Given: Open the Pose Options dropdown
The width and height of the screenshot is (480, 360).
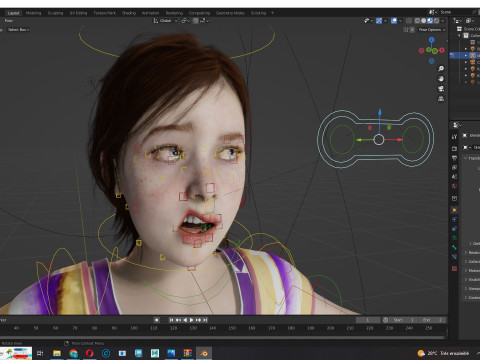Looking at the screenshot, I should [432, 30].
